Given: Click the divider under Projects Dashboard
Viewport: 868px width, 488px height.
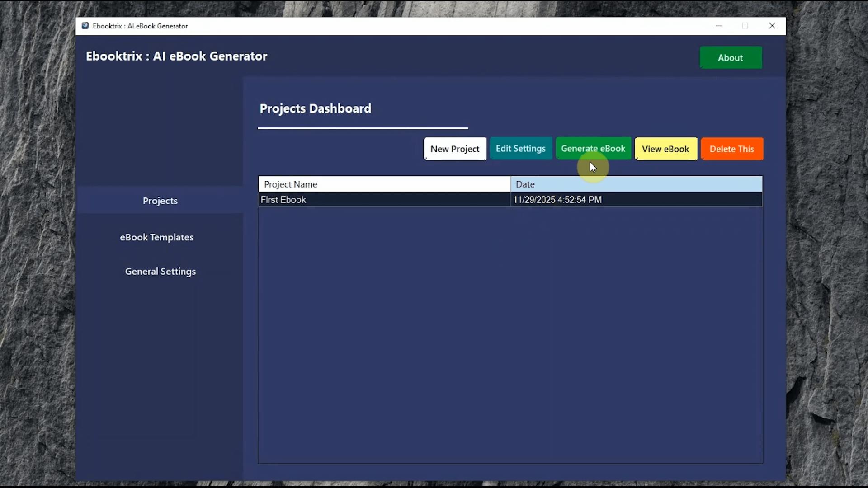Looking at the screenshot, I should pos(363,128).
